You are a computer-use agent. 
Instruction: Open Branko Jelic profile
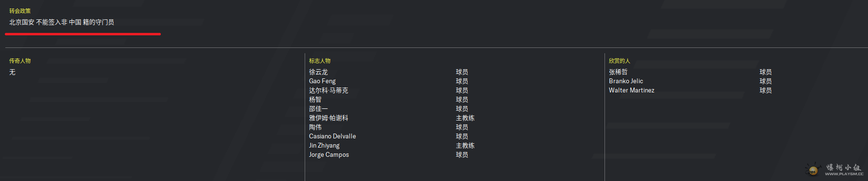(626, 81)
